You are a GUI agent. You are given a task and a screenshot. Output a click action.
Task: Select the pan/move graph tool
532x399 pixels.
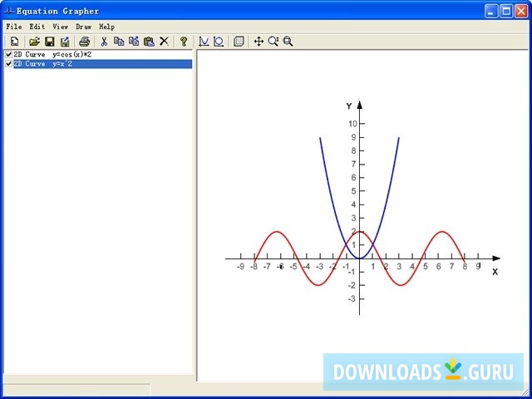pyautogui.click(x=259, y=42)
